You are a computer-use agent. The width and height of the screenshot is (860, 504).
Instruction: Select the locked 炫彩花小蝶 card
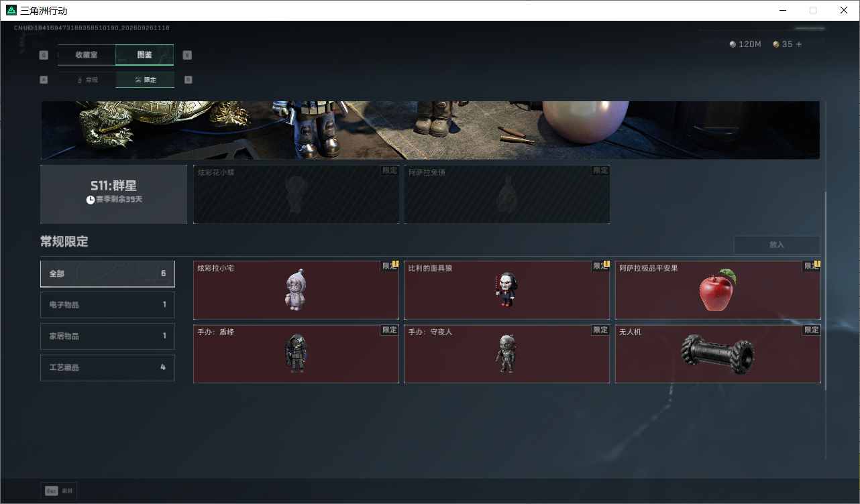coord(296,194)
